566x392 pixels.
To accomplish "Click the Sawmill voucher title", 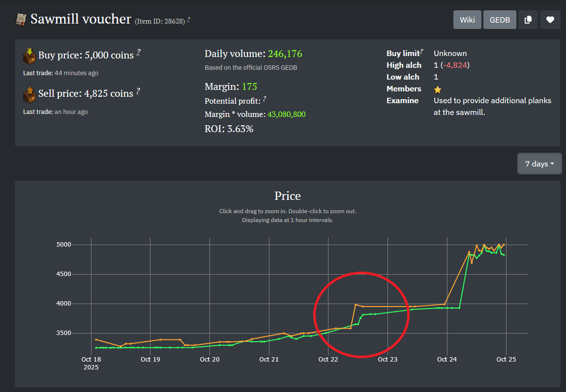I will click(81, 19).
